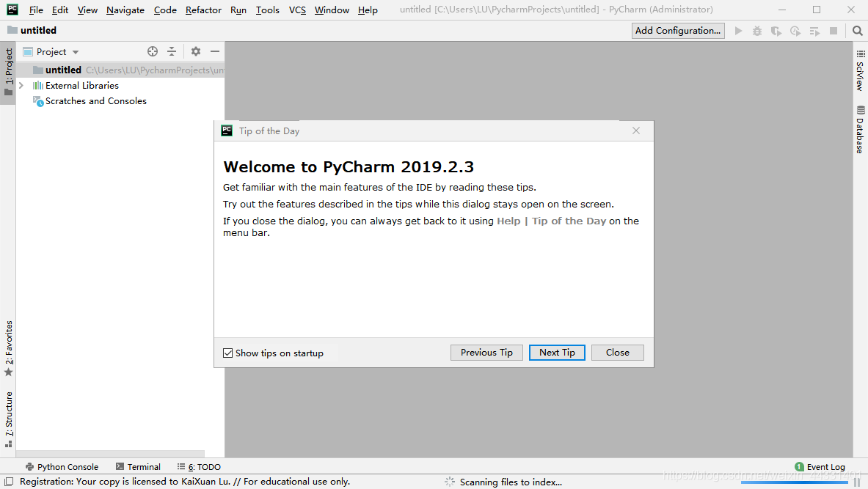The image size is (868, 489).
Task: Hide the Project tool window
Action: click(215, 51)
